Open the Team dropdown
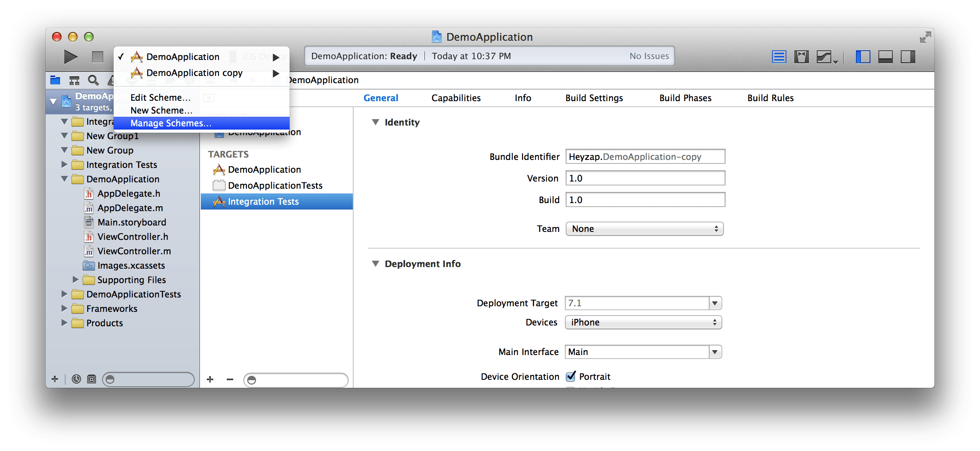 (644, 229)
